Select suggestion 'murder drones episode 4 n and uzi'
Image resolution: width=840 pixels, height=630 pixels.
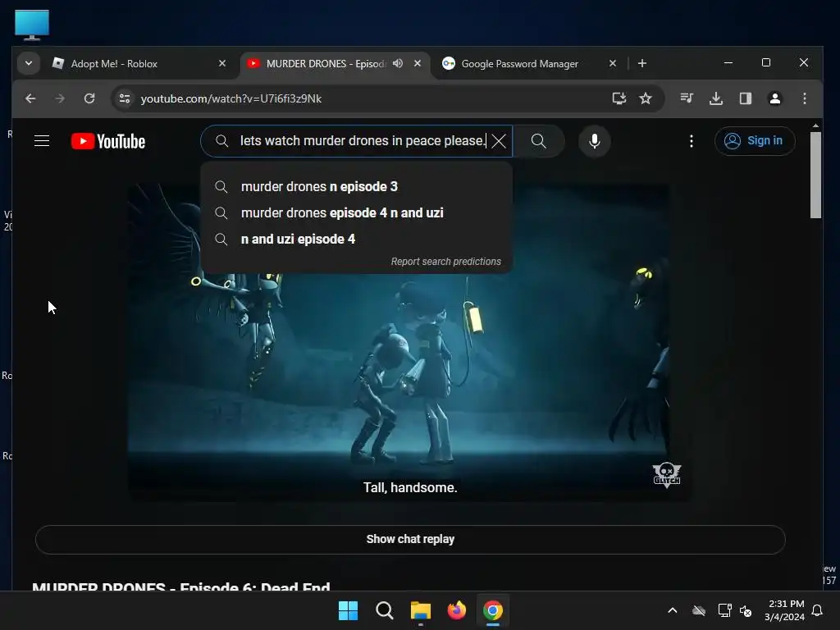click(356, 212)
